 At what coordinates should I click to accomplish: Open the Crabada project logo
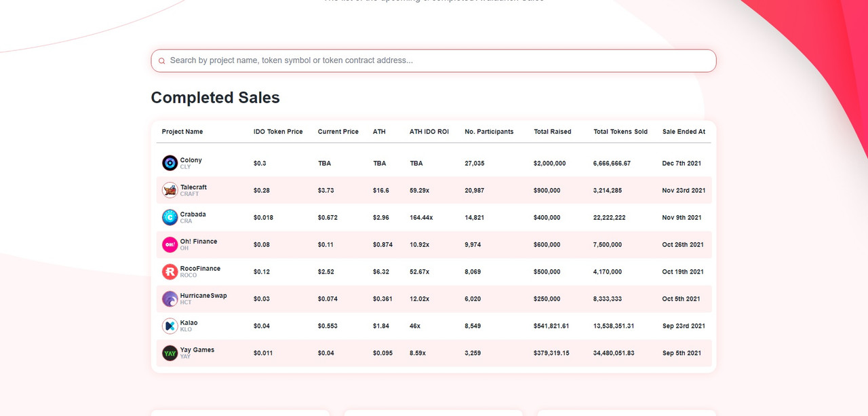[x=170, y=217]
